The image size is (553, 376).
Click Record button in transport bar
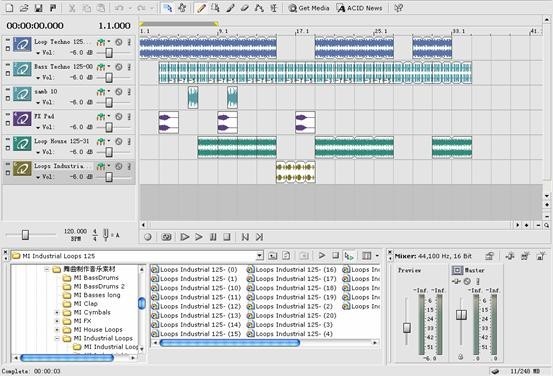pyautogui.click(x=148, y=237)
